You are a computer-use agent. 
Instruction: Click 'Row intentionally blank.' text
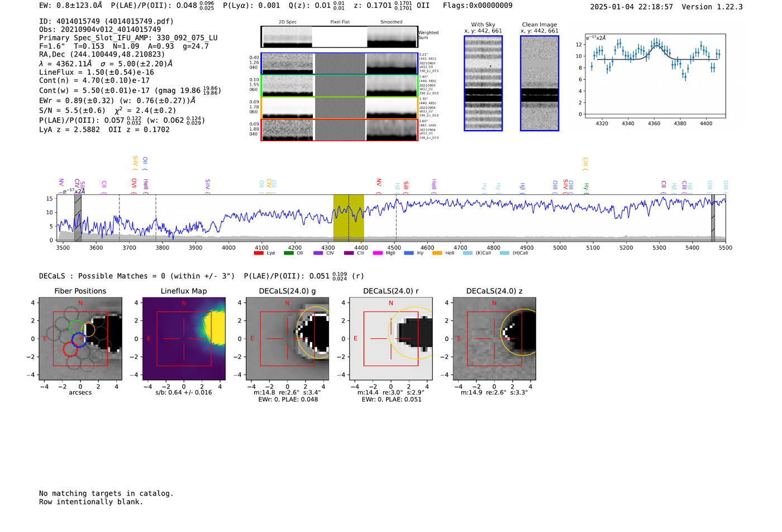click(91, 502)
